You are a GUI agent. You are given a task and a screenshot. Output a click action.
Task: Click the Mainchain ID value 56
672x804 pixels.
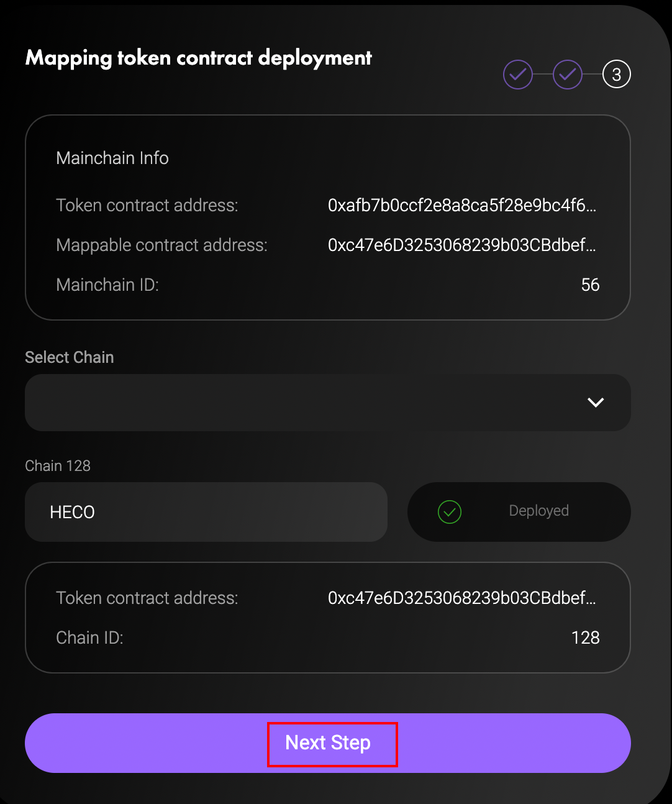(x=590, y=285)
